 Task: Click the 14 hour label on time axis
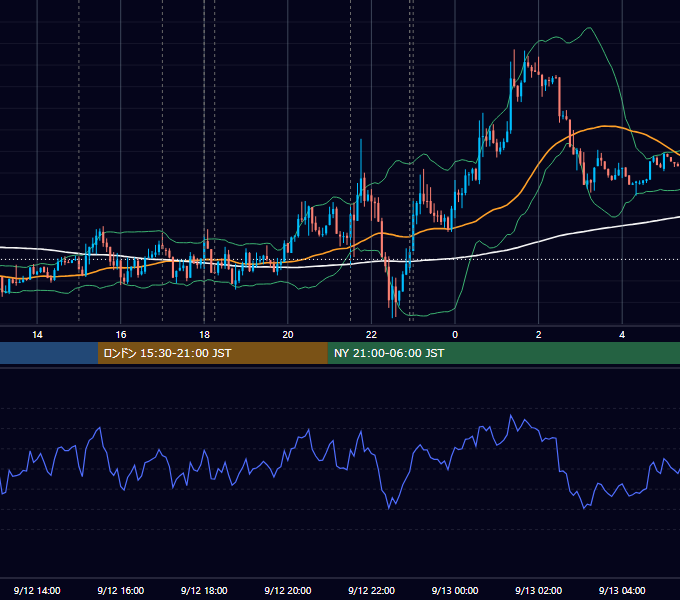coord(37,335)
